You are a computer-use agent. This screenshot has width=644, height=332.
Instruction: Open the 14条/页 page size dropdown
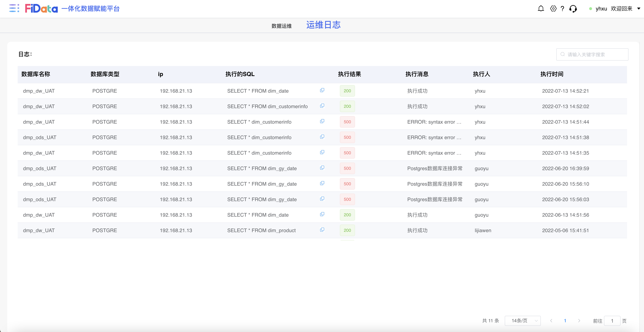(522, 321)
